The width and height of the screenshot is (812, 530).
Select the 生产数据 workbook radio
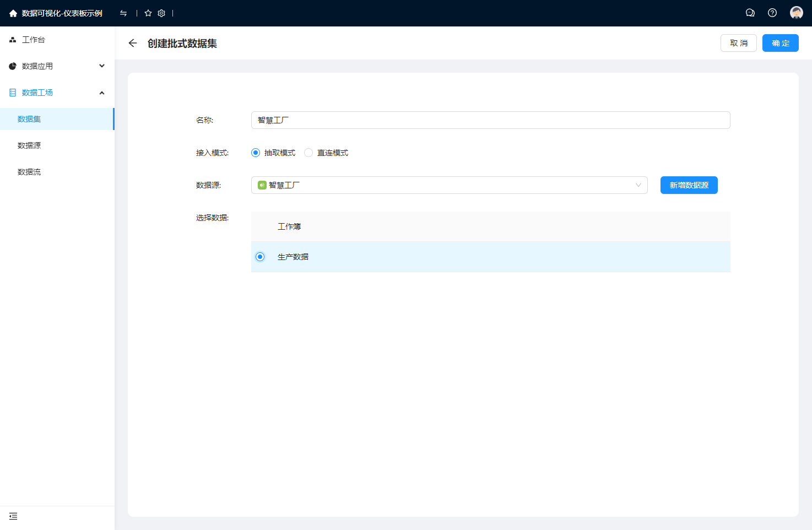pyautogui.click(x=260, y=257)
